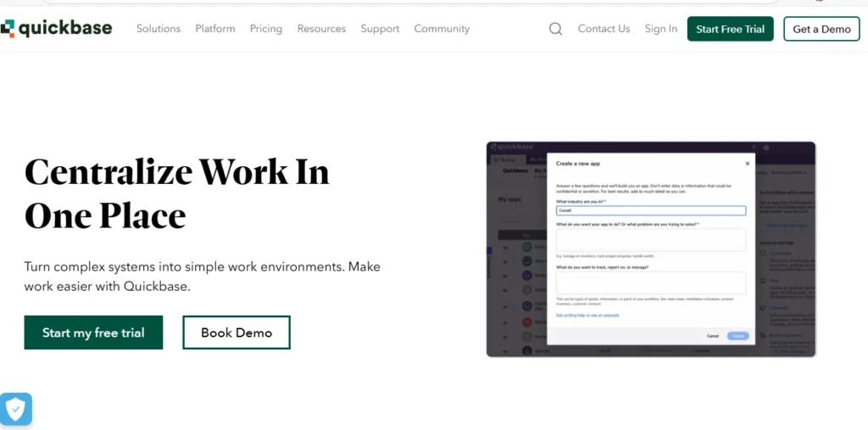Click the Start my free trial button
Screen dimensions: 868x430
coord(93,332)
